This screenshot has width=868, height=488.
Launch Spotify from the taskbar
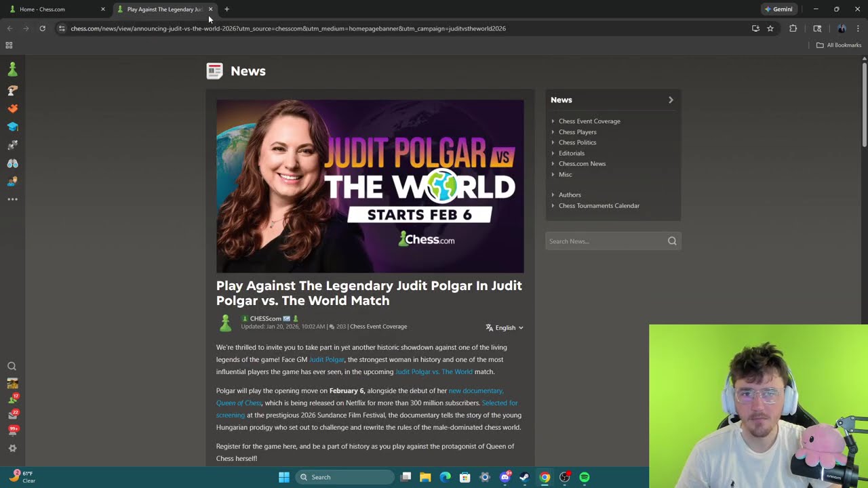click(x=585, y=477)
